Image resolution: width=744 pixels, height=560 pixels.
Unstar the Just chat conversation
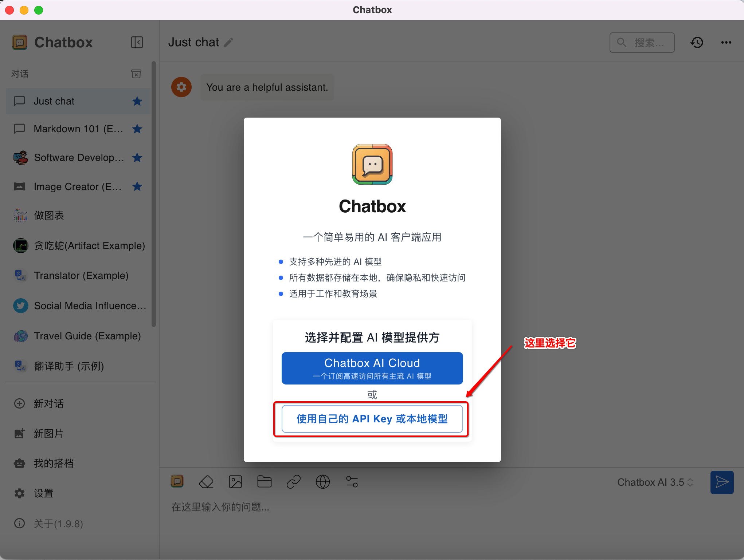[137, 101]
